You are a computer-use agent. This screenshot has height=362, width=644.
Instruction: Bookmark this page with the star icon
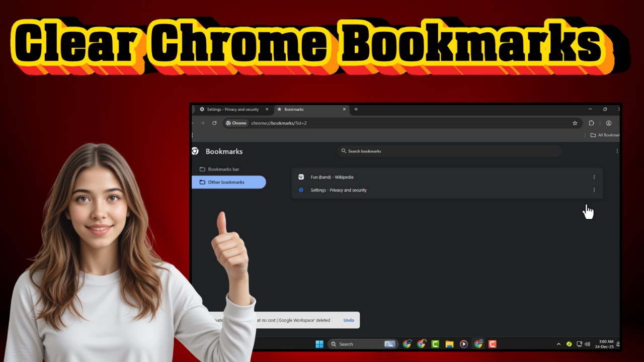pyautogui.click(x=575, y=123)
